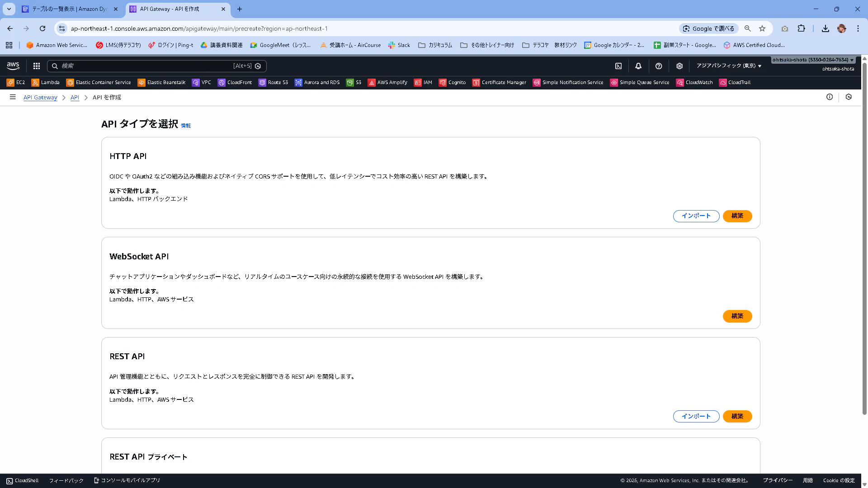Open the IAM shortcut

tap(423, 83)
